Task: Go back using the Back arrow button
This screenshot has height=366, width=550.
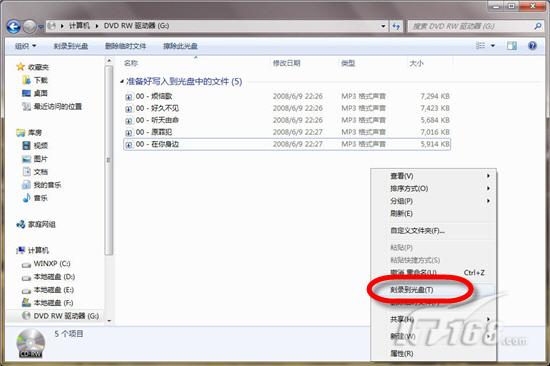Action: pos(13,26)
